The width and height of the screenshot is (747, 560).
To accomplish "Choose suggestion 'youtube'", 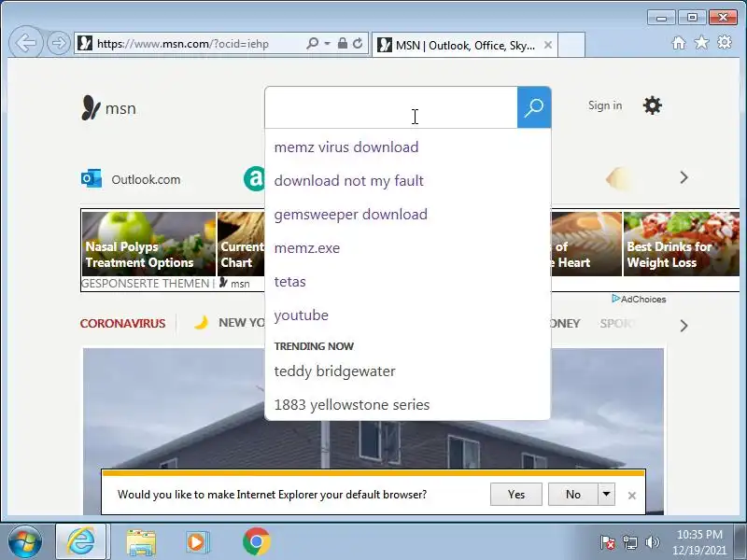I will pos(408,315).
